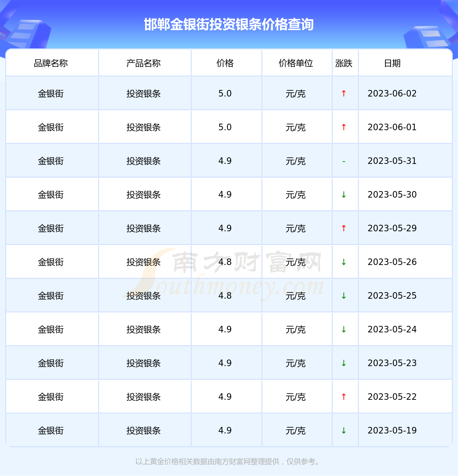Select the 价格单位 column header
This screenshot has width=458, height=476.
[296, 63]
